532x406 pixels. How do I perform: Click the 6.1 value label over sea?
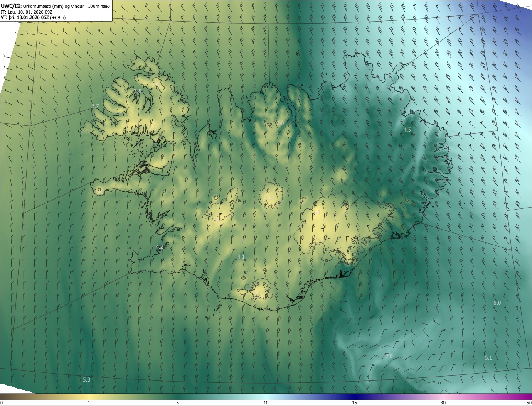(x=488, y=358)
